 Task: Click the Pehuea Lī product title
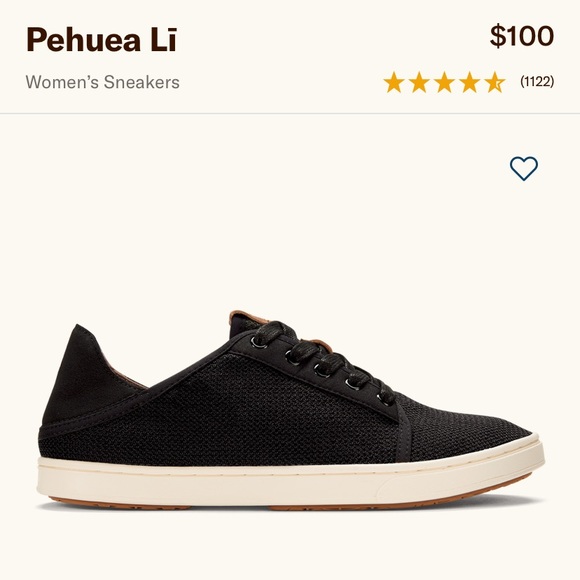click(x=102, y=39)
